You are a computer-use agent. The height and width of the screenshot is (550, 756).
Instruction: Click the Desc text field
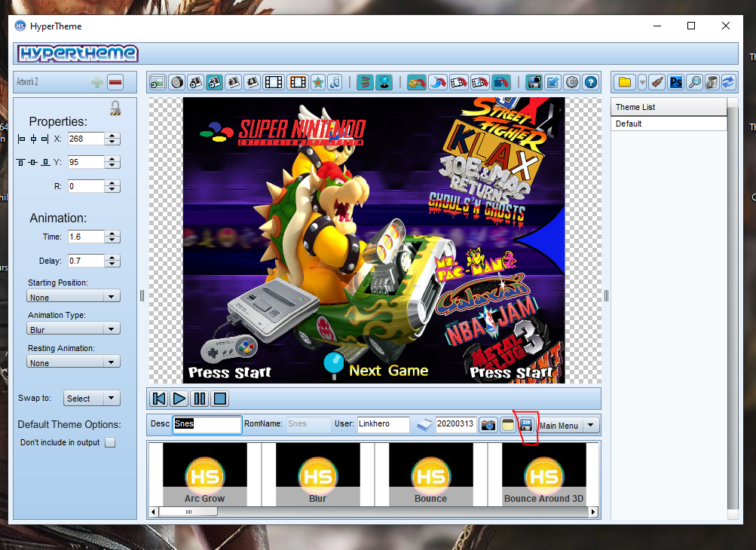tap(207, 425)
